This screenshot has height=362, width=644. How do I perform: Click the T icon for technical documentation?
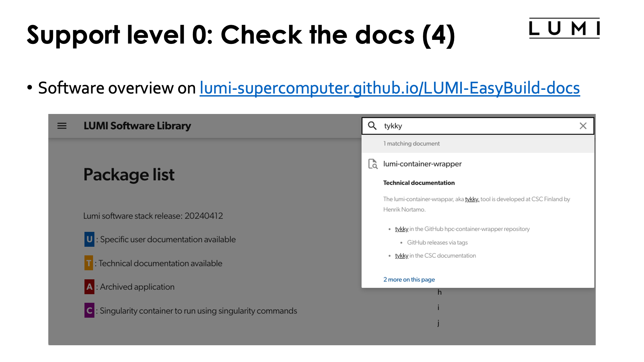(x=88, y=263)
